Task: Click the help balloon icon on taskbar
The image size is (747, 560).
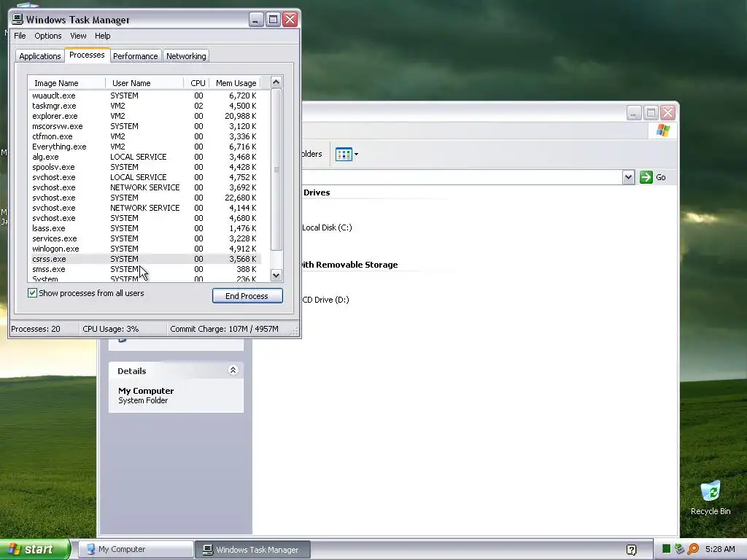Action: 631,550
